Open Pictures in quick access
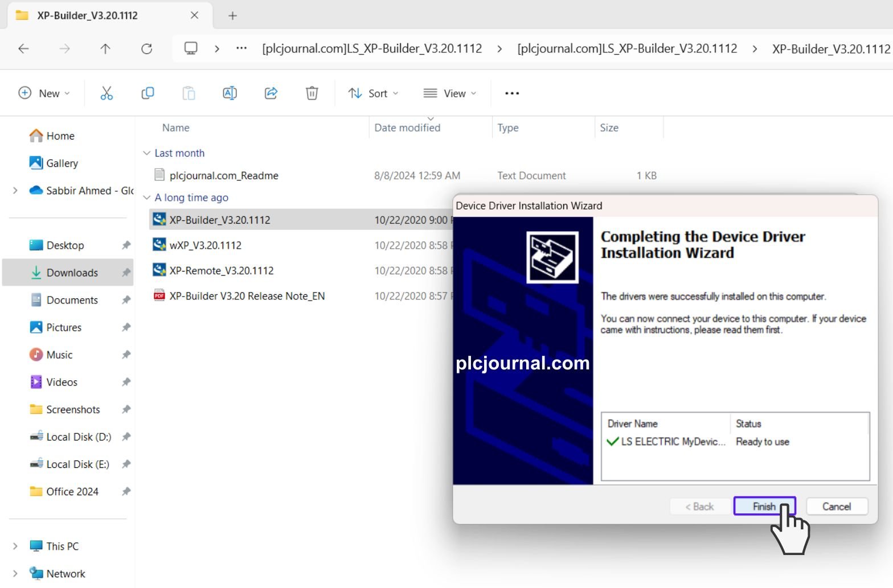 [64, 327]
